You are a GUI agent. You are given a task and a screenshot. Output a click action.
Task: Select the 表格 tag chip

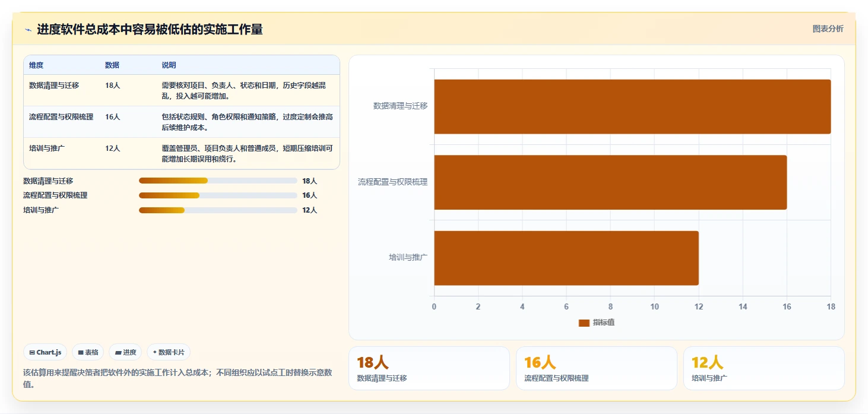point(88,352)
